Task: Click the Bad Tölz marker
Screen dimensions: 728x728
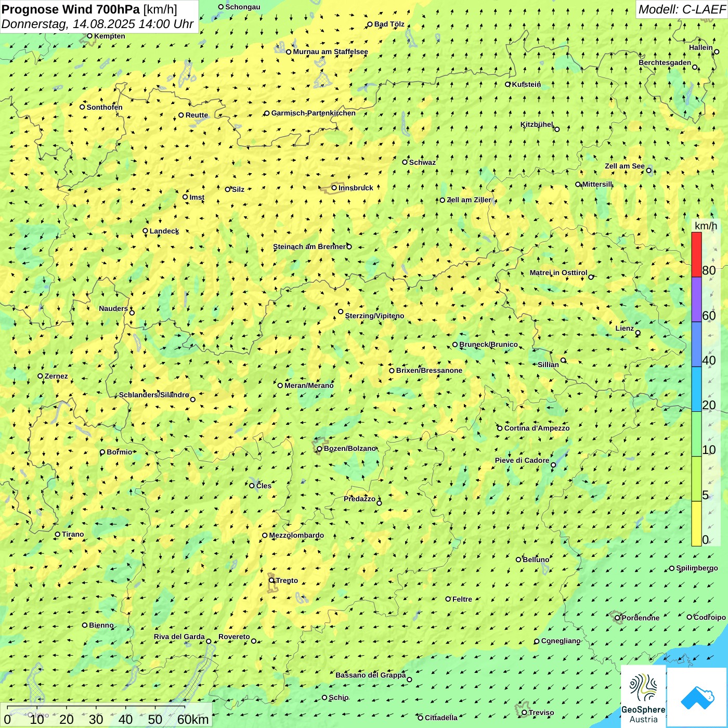Action: (370, 24)
